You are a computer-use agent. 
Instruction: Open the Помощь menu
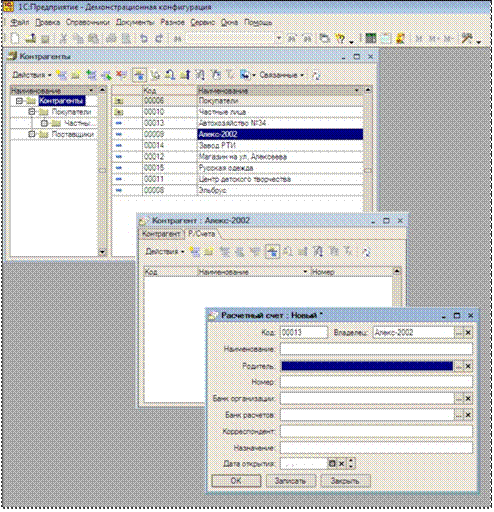pos(258,23)
